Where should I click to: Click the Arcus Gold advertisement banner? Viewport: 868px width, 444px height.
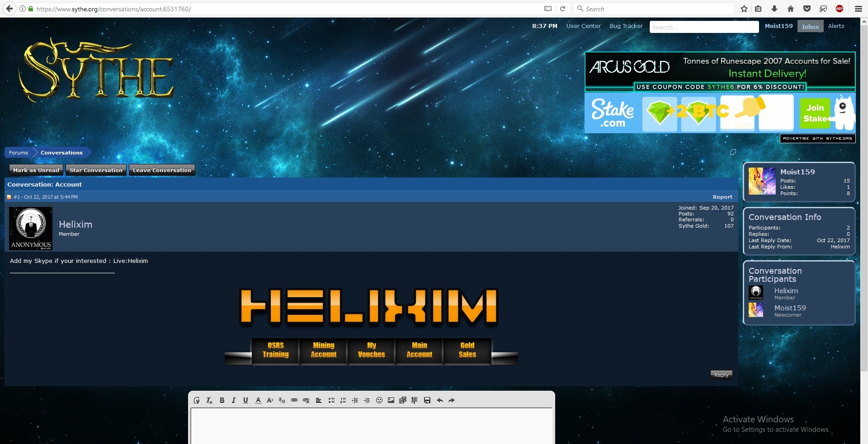[x=720, y=71]
